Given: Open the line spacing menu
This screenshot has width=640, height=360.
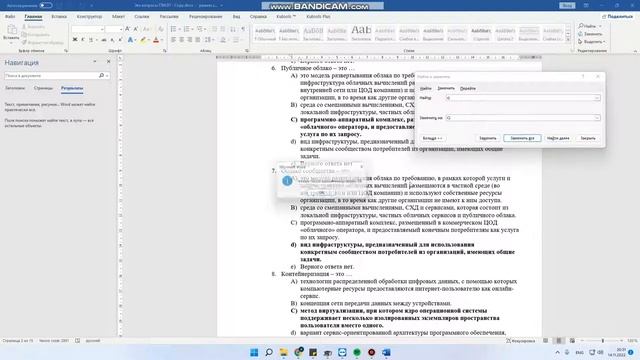Looking at the screenshot, I should coord(209,40).
